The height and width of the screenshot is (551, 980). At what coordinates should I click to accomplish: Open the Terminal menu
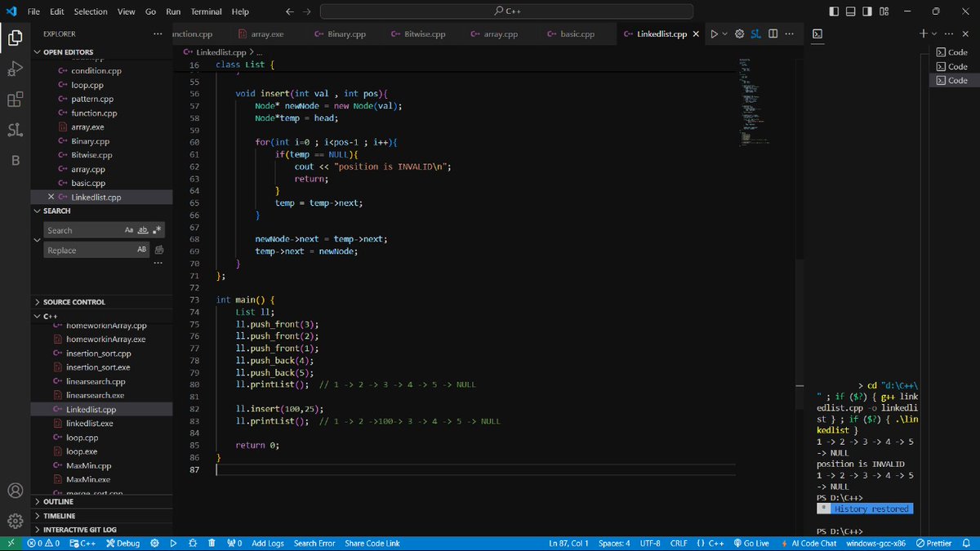tap(206, 11)
